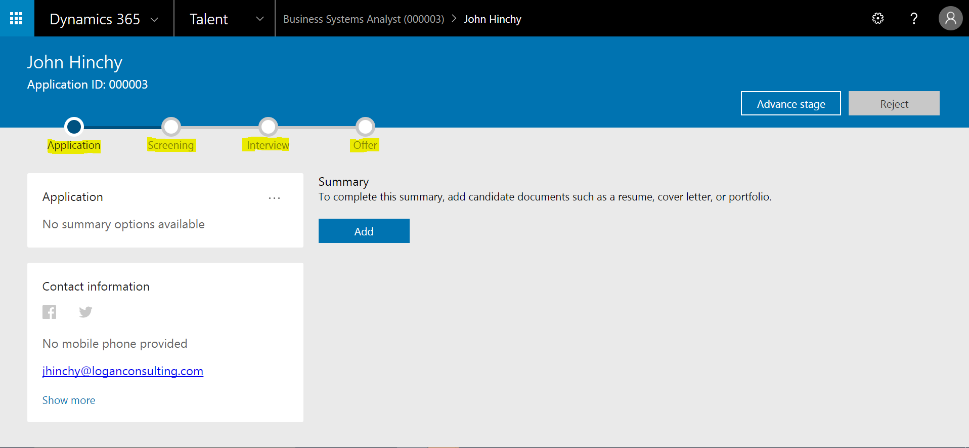Select the Screening stage circle
Screen dimensions: 969x448
[171, 126]
